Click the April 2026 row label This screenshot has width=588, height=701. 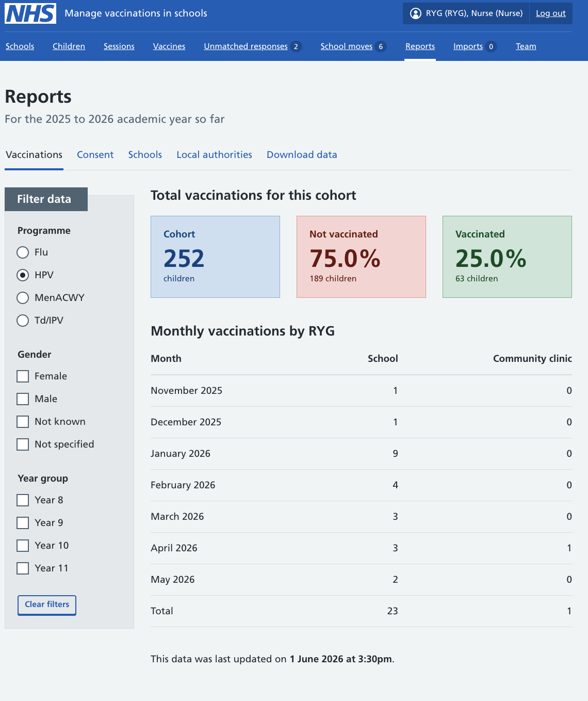click(x=174, y=548)
